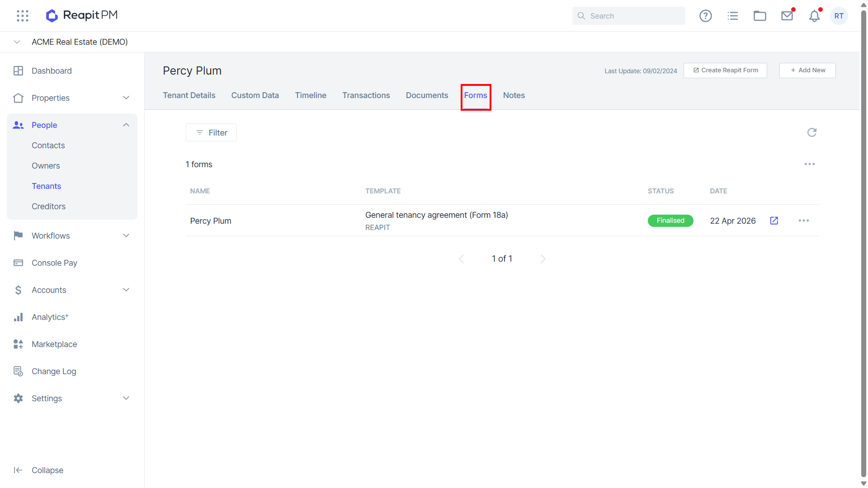Refresh the forms list
Image resolution: width=868 pixels, height=488 pixels.
point(812,132)
